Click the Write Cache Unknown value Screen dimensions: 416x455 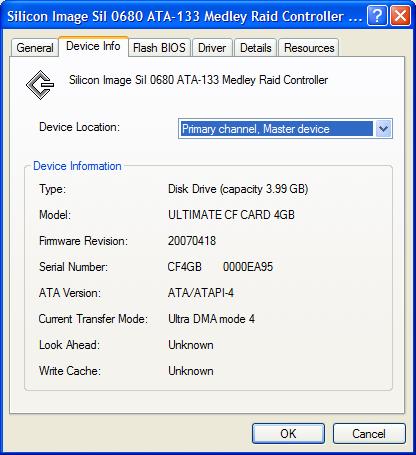pos(191,371)
